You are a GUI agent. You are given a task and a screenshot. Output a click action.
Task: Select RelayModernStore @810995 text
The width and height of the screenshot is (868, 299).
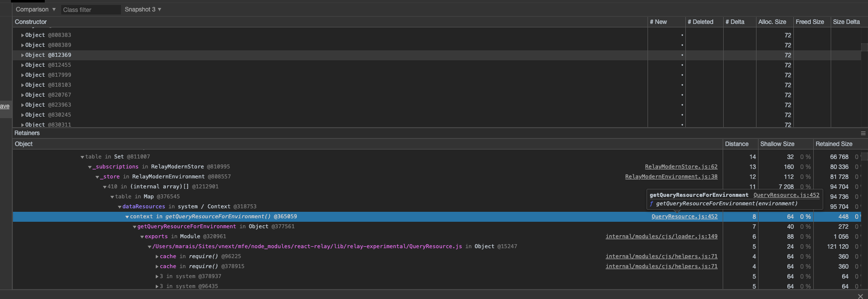(190, 167)
